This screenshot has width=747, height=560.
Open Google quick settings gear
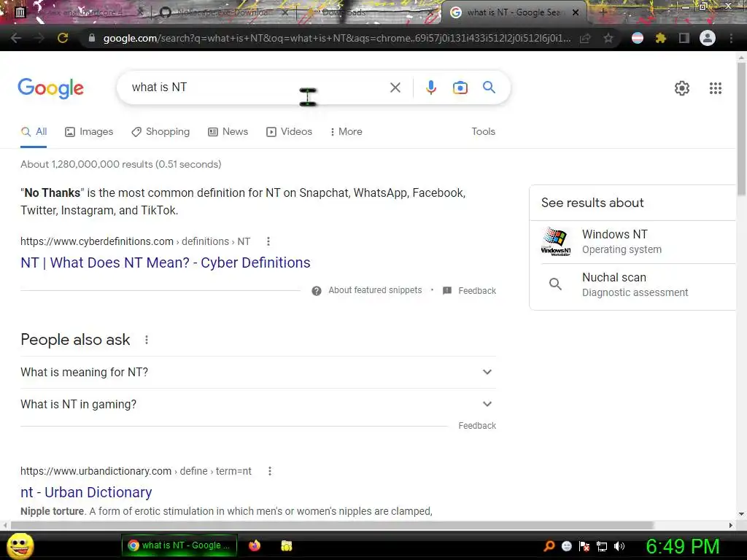click(x=682, y=88)
